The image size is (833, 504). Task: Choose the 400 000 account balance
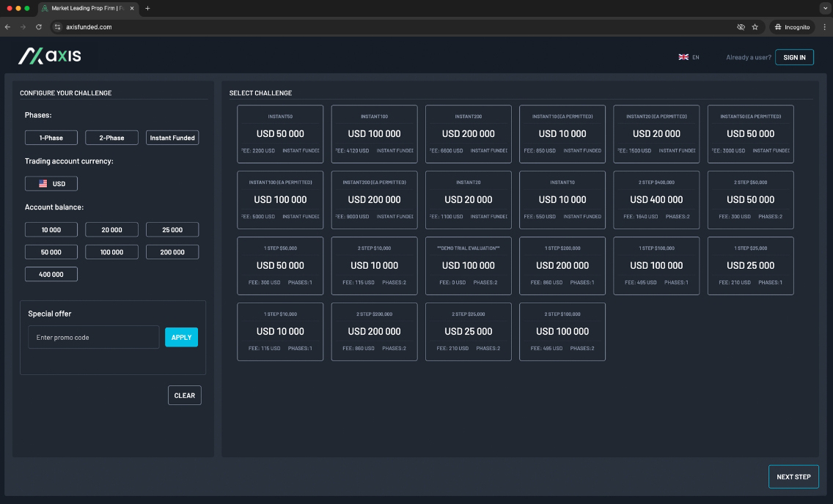pos(51,273)
